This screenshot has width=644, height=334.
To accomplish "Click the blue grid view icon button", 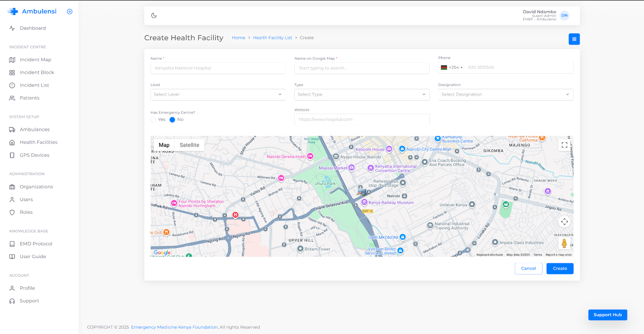I will [574, 39].
